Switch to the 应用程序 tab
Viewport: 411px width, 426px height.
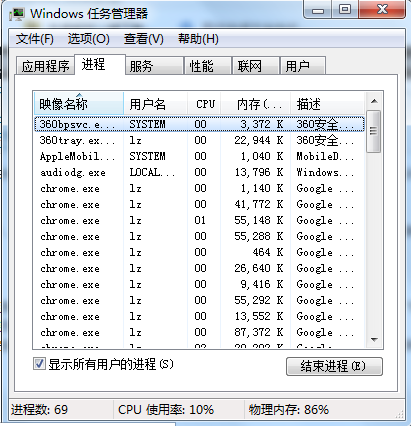[45, 65]
